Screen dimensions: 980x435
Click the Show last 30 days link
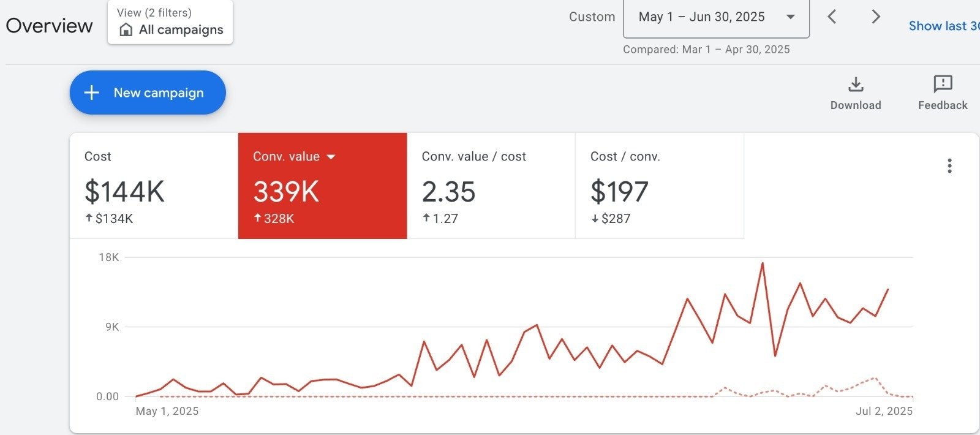tap(943, 26)
